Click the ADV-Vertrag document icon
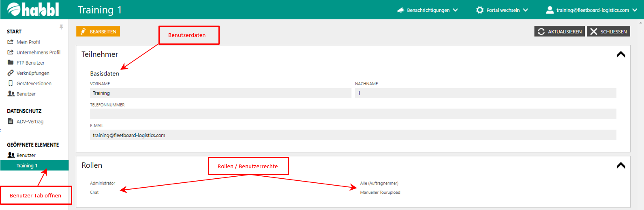 11,121
